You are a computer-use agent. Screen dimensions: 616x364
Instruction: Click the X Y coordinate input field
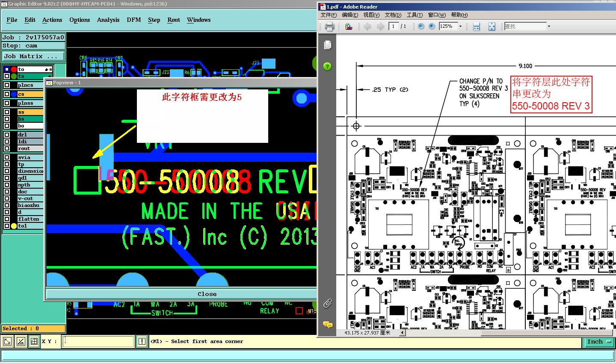click(98, 341)
